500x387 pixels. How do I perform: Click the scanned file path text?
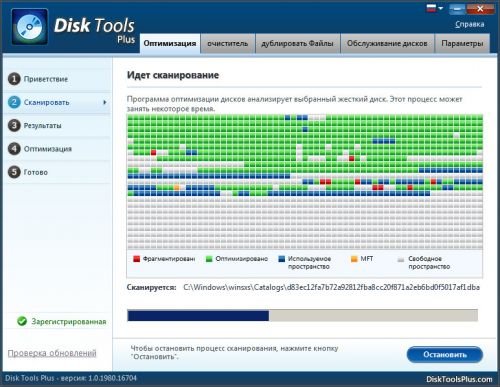tap(332, 287)
